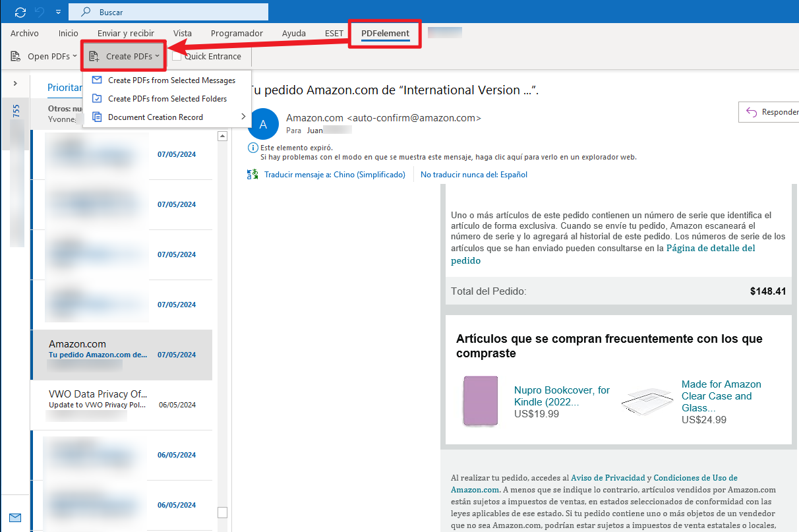799x532 pixels.
Task: Click the Create PDFs dropdown button
Action: click(123, 56)
